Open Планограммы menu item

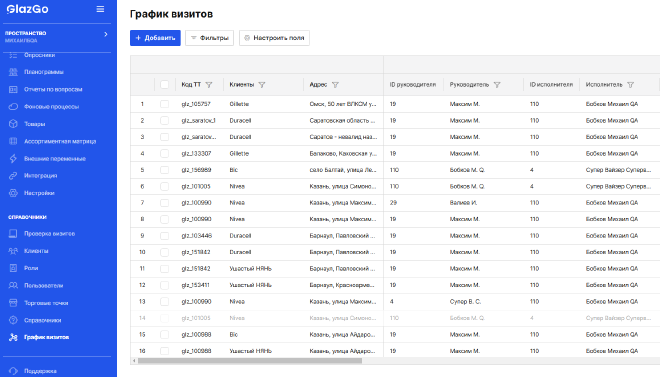click(x=44, y=72)
